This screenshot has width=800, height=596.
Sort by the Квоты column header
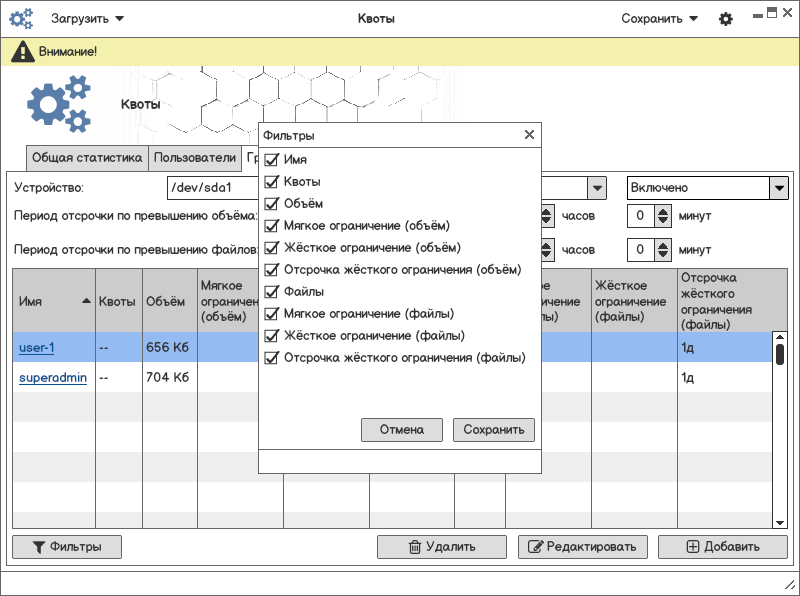[118, 301]
